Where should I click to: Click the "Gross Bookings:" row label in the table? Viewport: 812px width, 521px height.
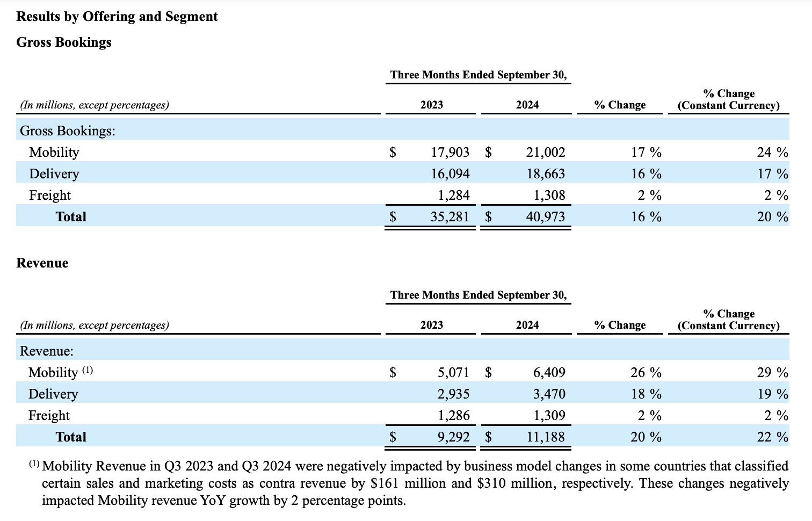pos(68,131)
